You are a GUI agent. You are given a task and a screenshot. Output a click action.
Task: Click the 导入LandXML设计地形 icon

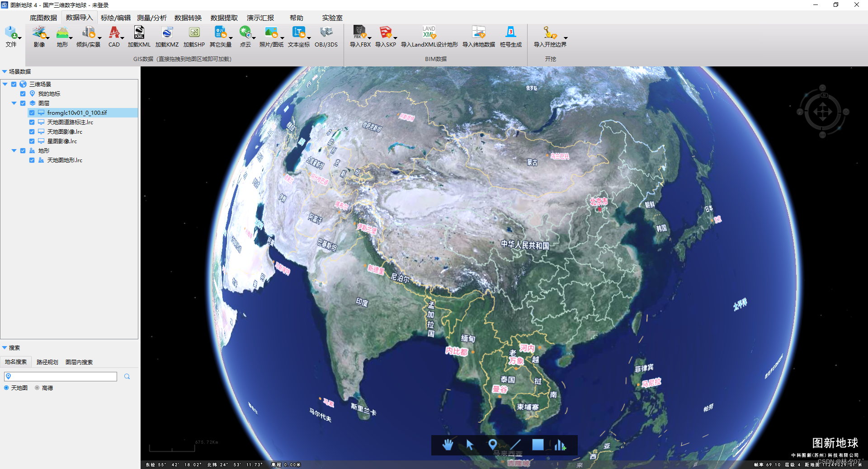429,33
